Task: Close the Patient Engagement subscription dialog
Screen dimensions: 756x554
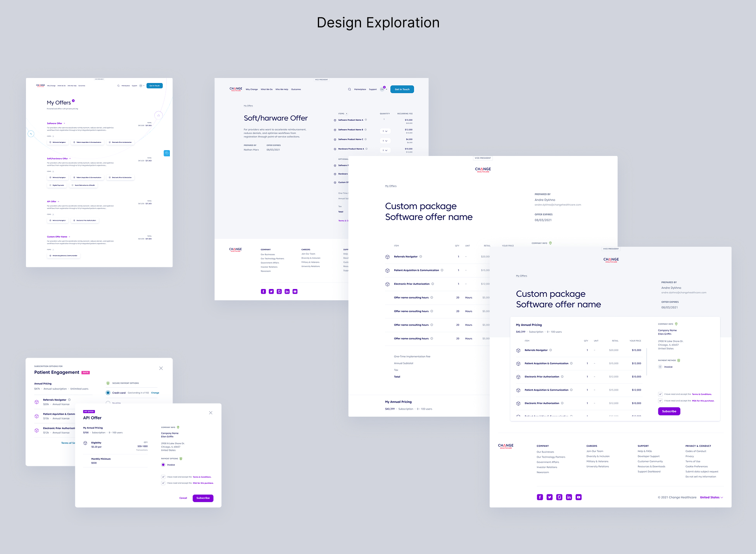Action: [161, 368]
